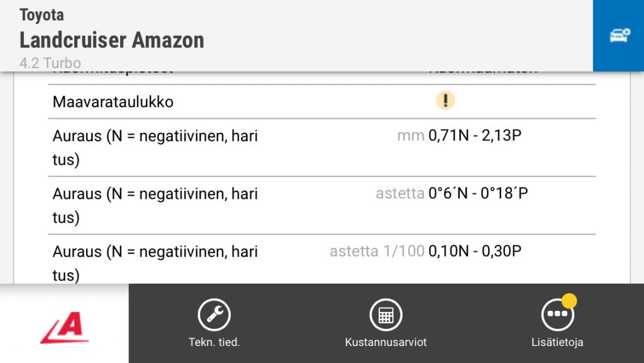Click the value 0,10N - 0,30P
This screenshot has height=363, width=644.
tap(475, 252)
